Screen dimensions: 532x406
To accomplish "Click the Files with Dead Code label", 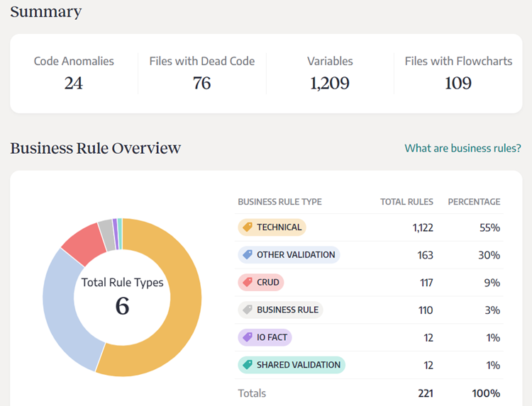I will (x=202, y=61).
